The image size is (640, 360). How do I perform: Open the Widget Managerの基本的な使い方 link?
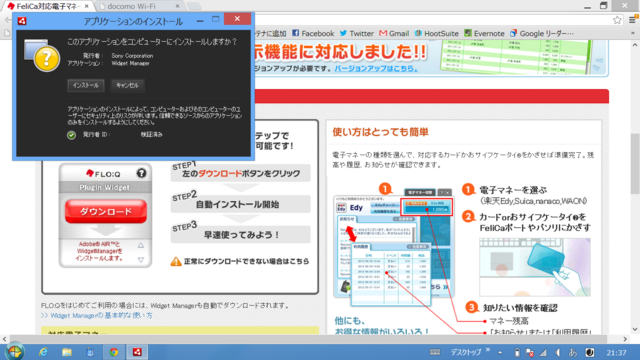(101, 316)
